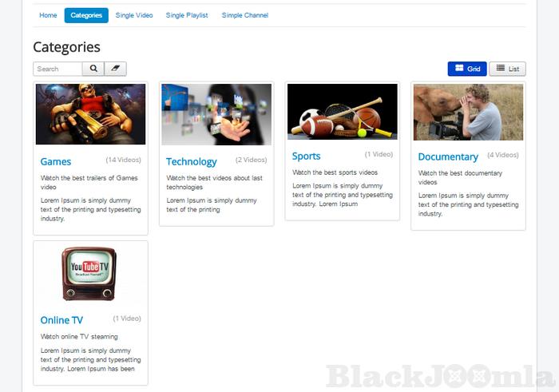Screen dimensions: 559x392
Task: Open the Sports category title link
Action: coord(307,156)
